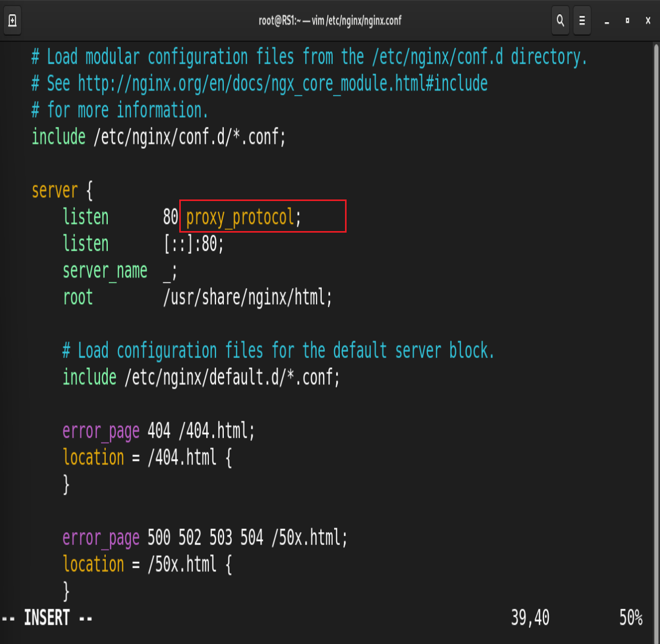The image size is (660, 644).
Task: Click the nginx.org docs URL comment
Action: [x=260, y=83]
